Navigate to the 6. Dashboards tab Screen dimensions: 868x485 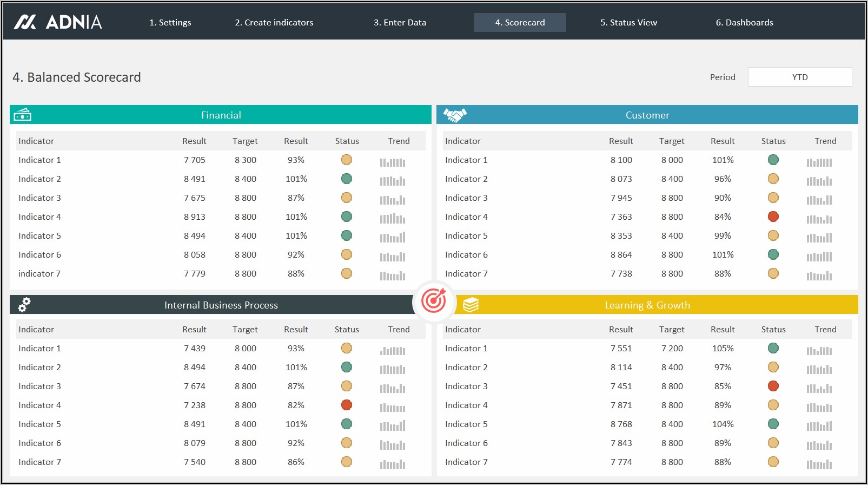pyautogui.click(x=744, y=23)
